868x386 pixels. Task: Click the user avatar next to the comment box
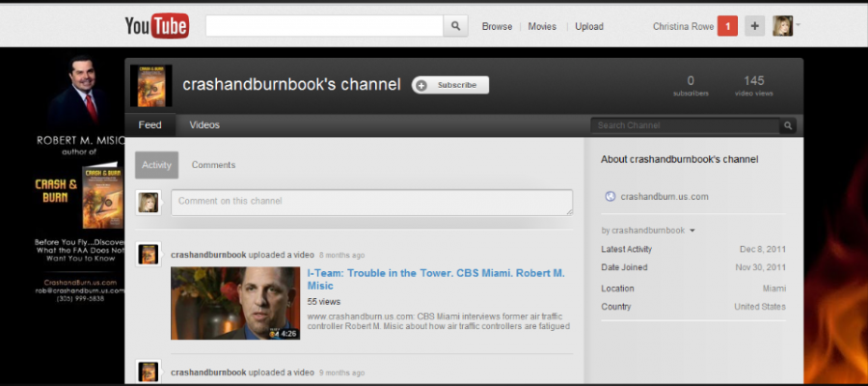pos(149,203)
